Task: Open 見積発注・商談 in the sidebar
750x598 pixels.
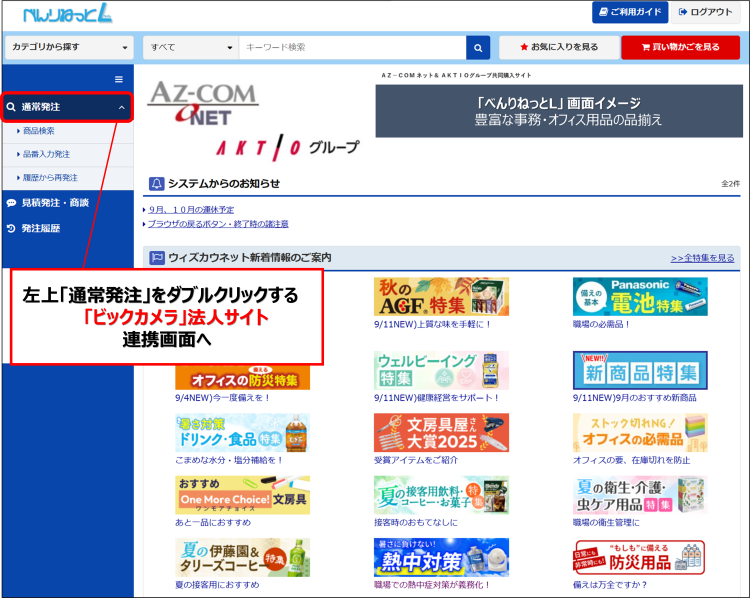Action: 55,203
